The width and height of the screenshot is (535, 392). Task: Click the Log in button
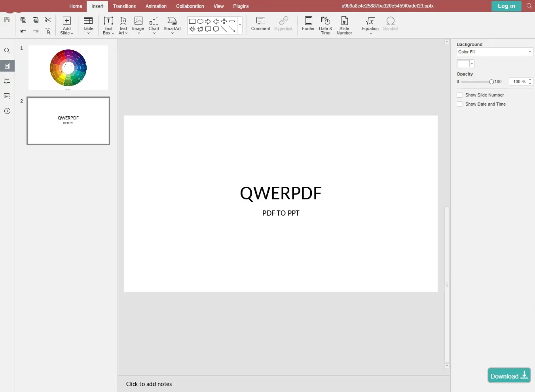(507, 6)
